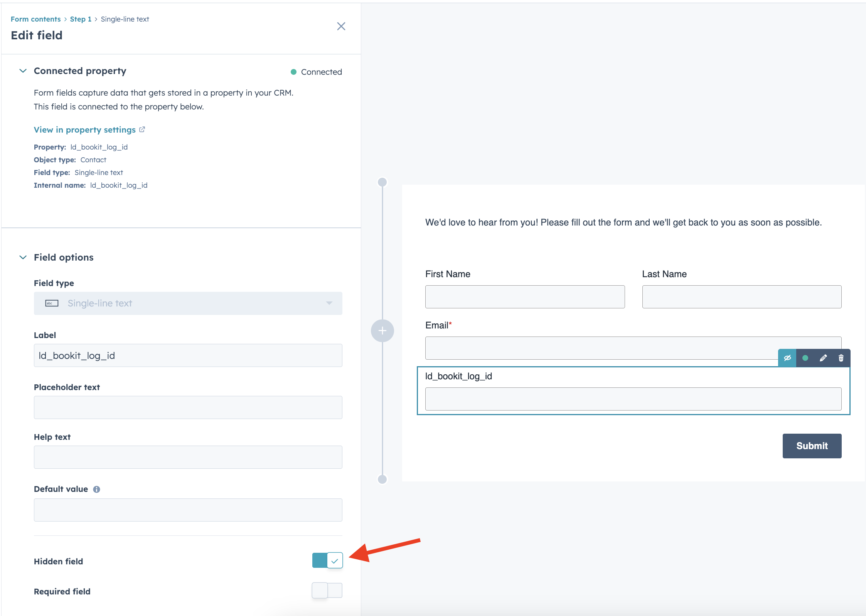Viewport: 866px width, 616px height.
Task: Click the Default value info icon
Action: (96, 489)
